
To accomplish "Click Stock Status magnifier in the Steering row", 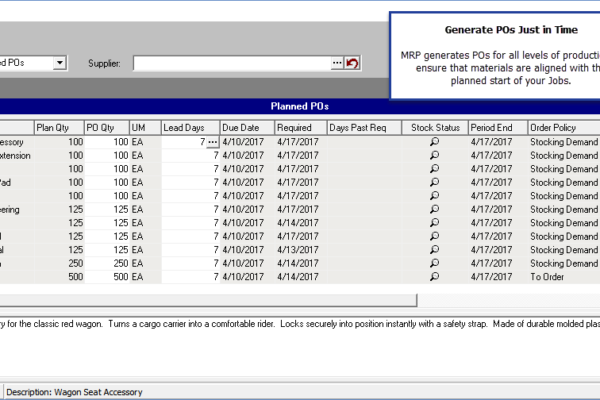I will tap(434, 209).
